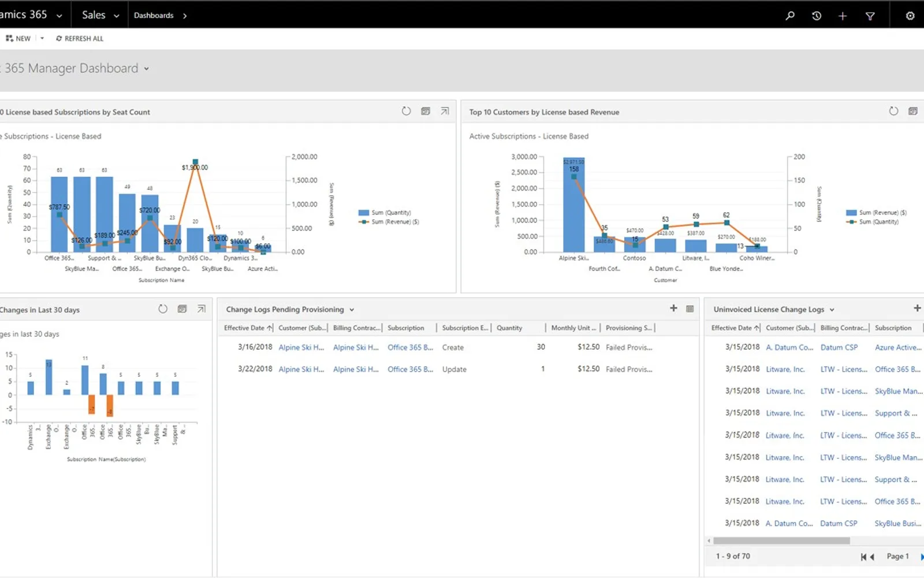Viewport: 924px width, 578px height.
Task: Refresh the License based Subscriptions by Seat Count chart
Action: point(406,111)
